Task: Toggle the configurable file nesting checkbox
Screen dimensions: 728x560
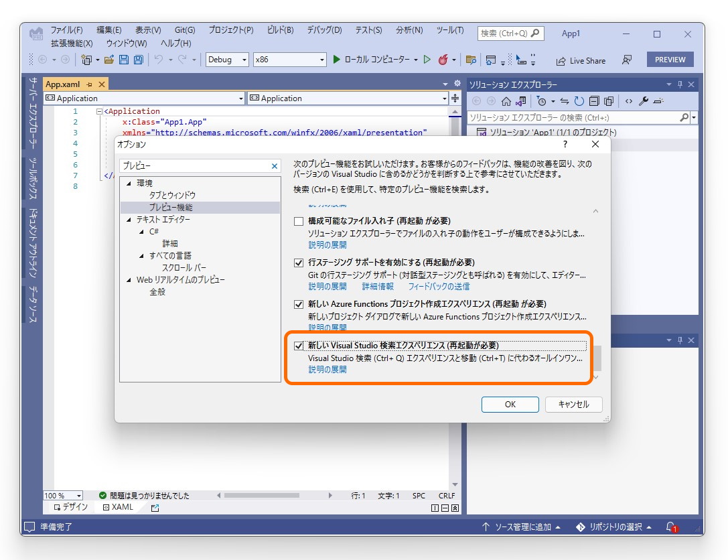Action: point(299,221)
